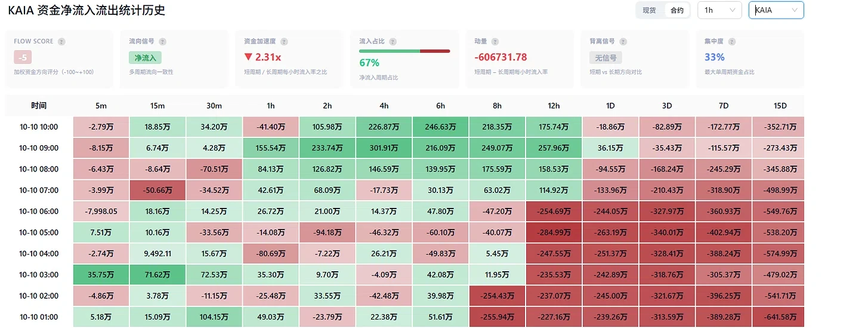Image resolution: width=868 pixels, height=328 pixels.
Task: Open the help tooltip icon for 资金加速度
Action: [x=284, y=42]
